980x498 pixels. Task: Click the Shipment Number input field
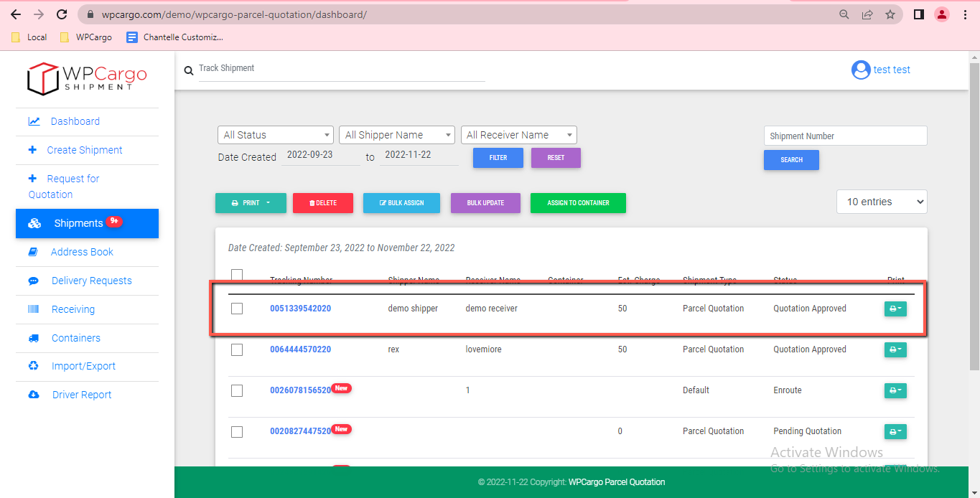(846, 136)
